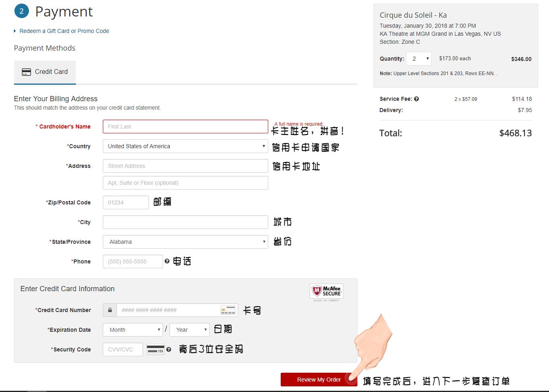549x392 pixels.
Task: Focus the Cardholder's Name field
Action: pos(185,127)
